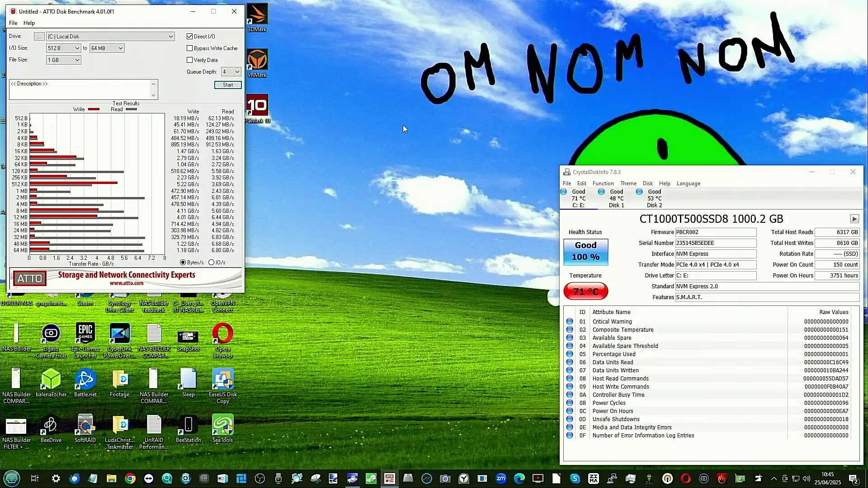Select the Composite Temperature attribute row
The width and height of the screenshot is (868, 488).
click(708, 330)
